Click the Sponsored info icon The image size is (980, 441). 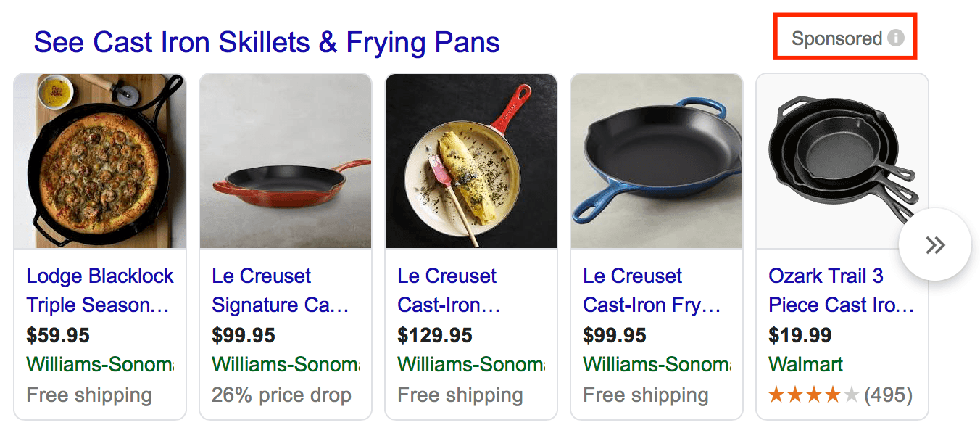tap(896, 38)
